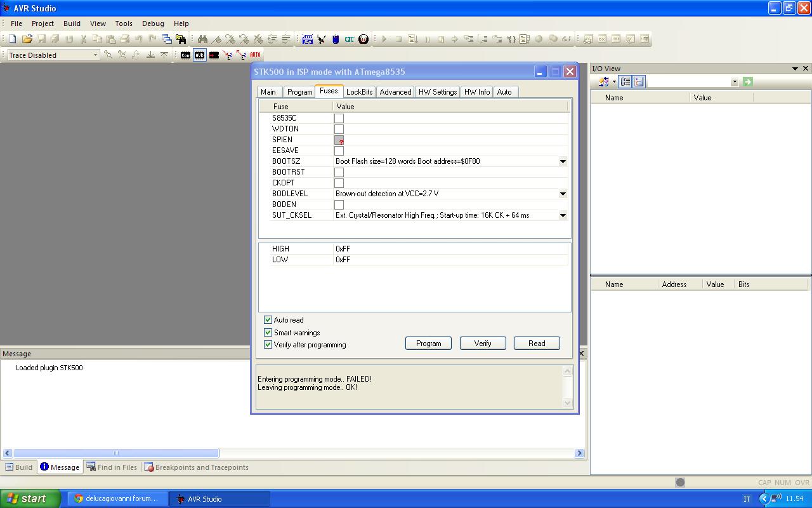Open the I/O View search combo box arrow
This screenshot has height=508, width=812.
click(x=735, y=82)
